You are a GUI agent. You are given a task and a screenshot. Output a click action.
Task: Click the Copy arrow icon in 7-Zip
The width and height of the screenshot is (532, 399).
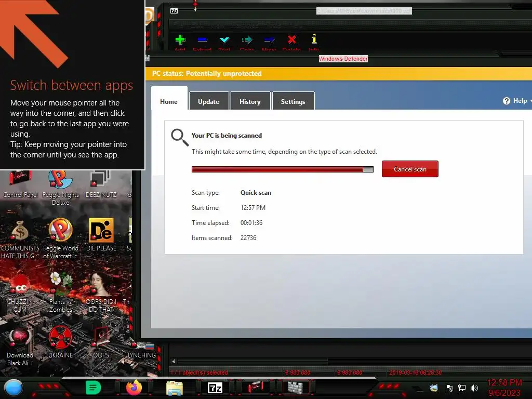click(x=247, y=40)
